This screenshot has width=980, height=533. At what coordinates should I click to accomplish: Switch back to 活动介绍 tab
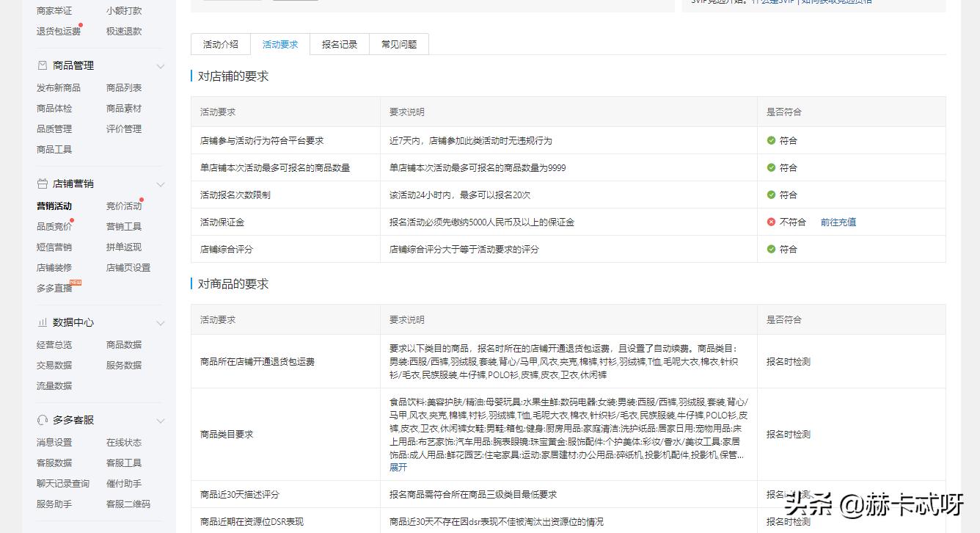[x=221, y=44]
